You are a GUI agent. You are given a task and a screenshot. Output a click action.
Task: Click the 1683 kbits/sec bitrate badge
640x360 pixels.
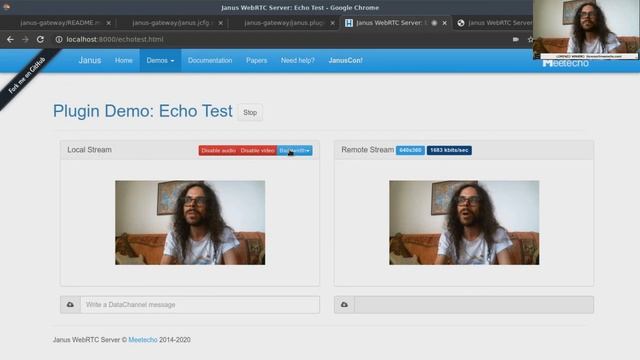[x=449, y=150]
